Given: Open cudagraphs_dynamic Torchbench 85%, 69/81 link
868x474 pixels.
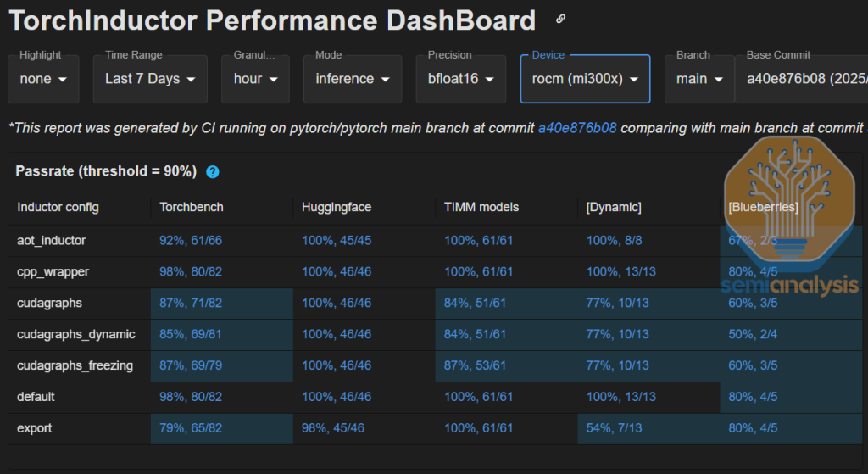Looking at the screenshot, I should click(x=191, y=334).
